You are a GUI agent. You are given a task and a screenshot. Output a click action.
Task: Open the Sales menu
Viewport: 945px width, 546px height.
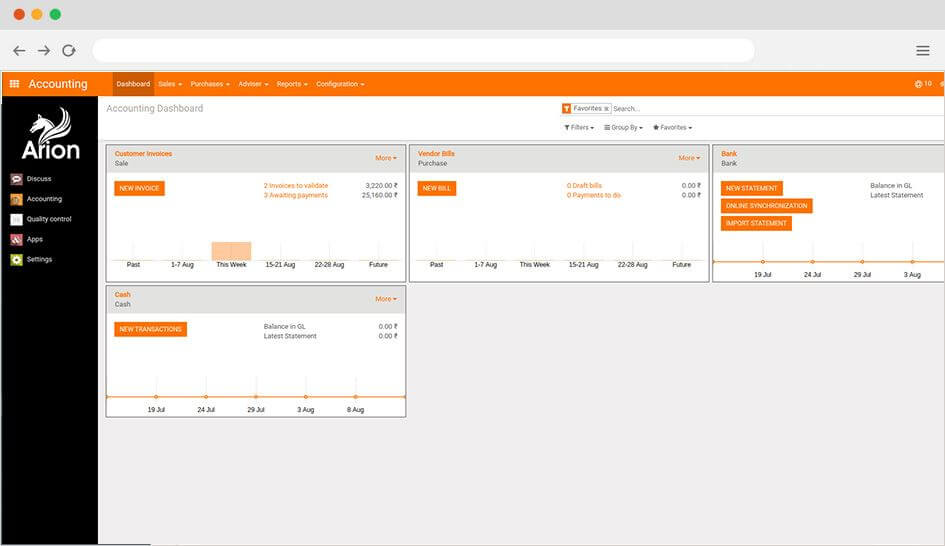click(170, 84)
